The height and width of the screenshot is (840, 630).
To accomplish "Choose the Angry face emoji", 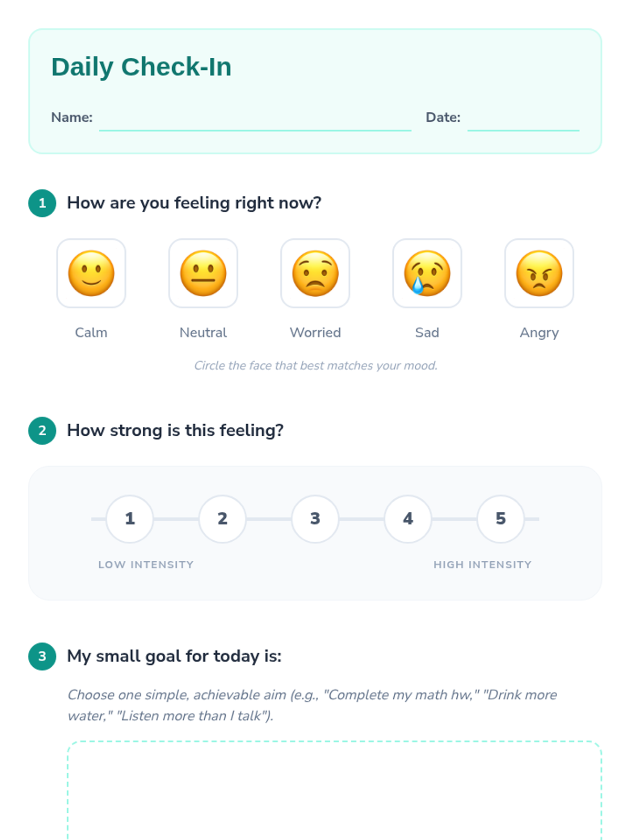I will coord(539,273).
